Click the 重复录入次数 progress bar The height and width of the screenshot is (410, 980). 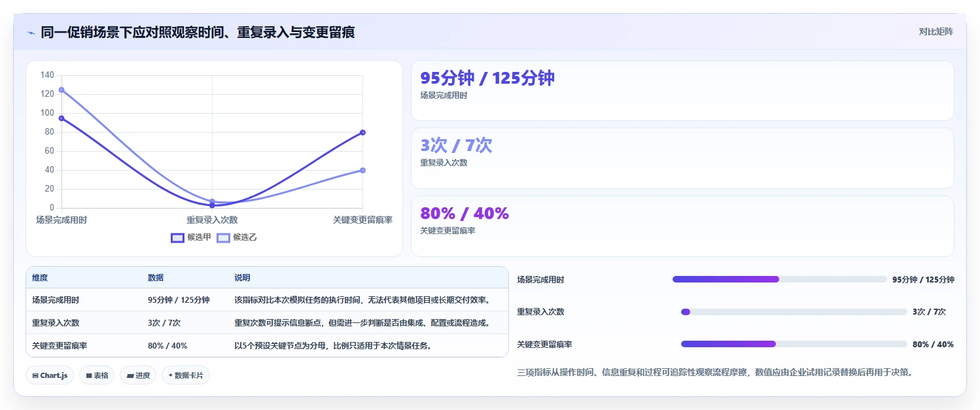pyautogui.click(x=794, y=312)
